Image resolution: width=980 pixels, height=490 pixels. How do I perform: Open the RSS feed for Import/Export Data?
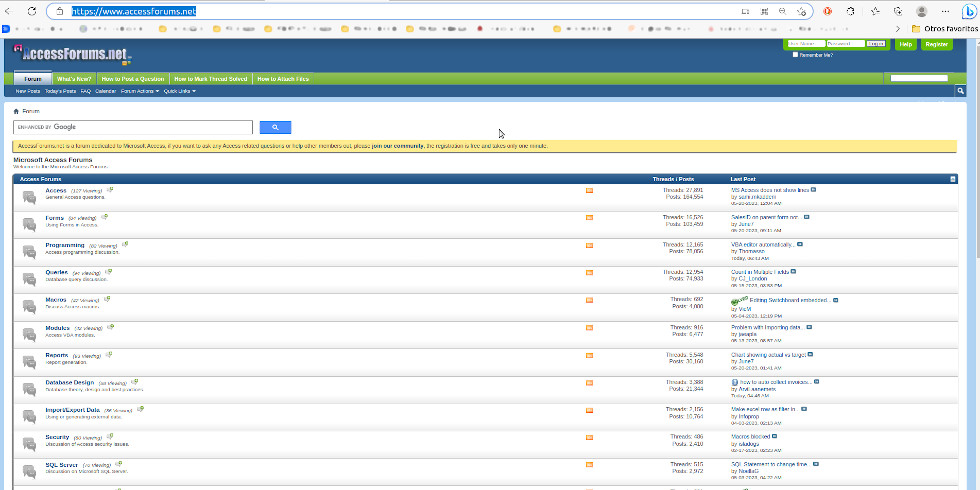[589, 410]
